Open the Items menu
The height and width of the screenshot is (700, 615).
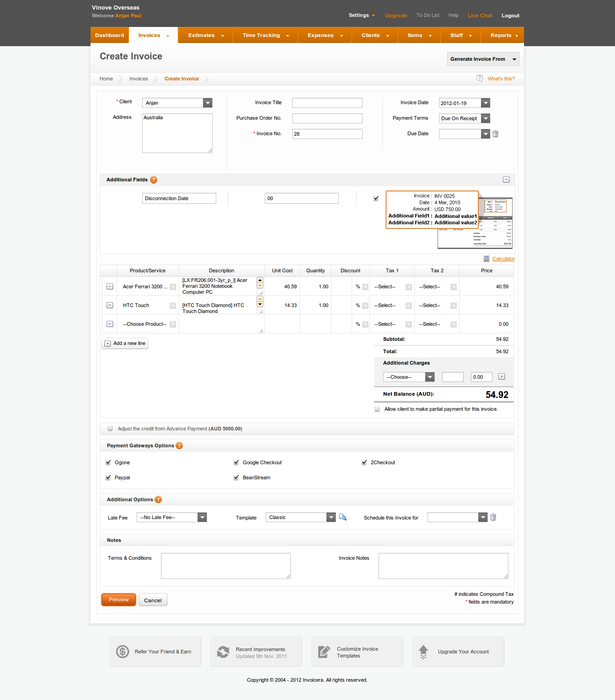pyautogui.click(x=419, y=35)
